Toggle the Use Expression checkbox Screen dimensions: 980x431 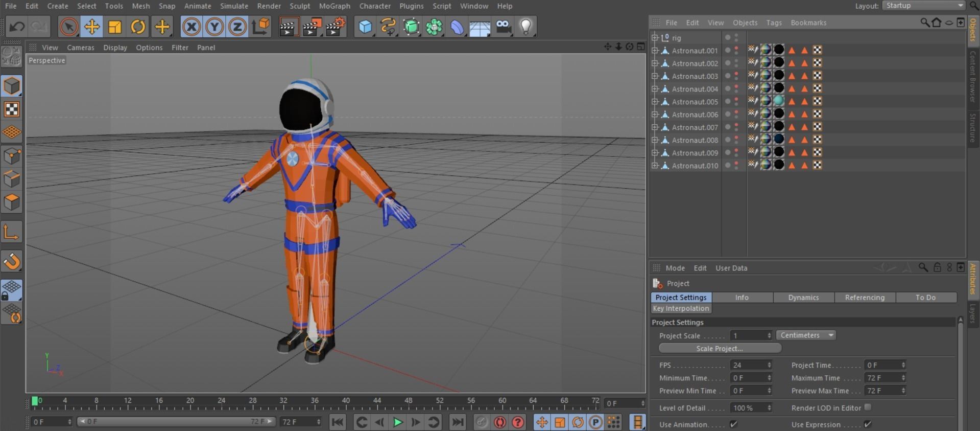coord(867,424)
